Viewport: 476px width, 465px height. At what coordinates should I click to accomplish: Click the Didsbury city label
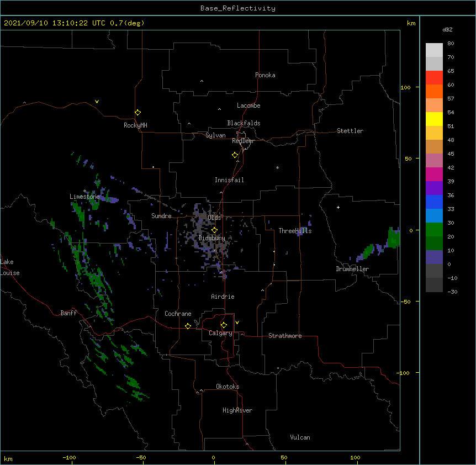coord(212,238)
